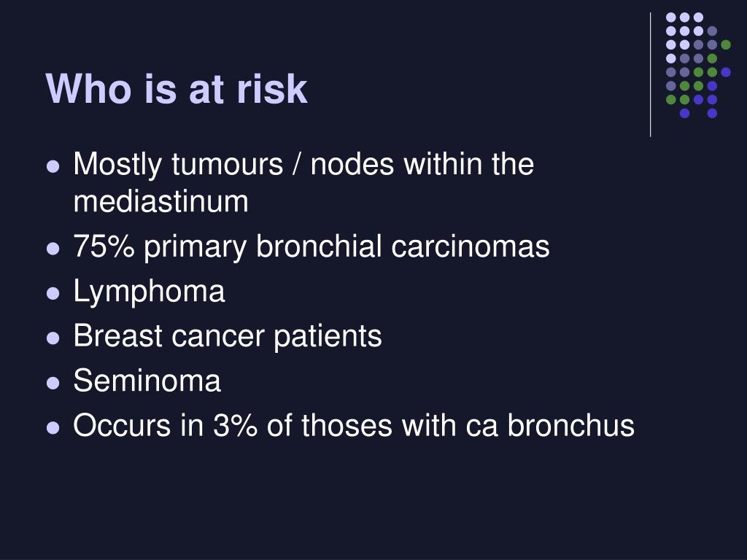
Task: Click the word 'bronchus' at line end
Action: [x=570, y=425]
